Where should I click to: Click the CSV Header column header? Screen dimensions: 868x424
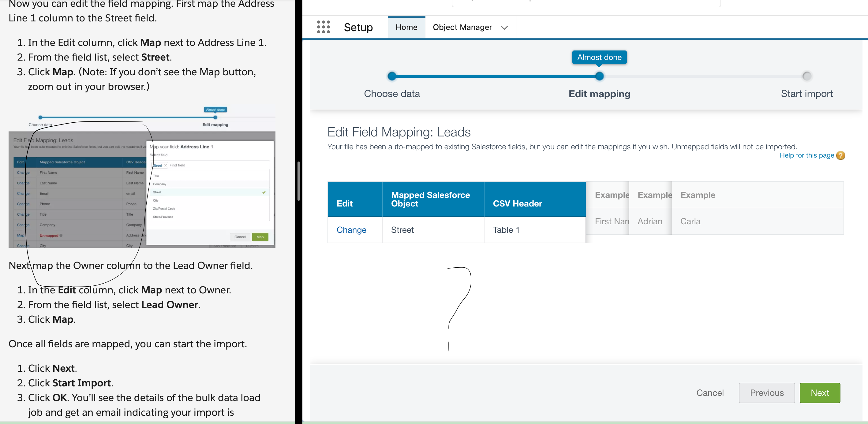coord(517,203)
